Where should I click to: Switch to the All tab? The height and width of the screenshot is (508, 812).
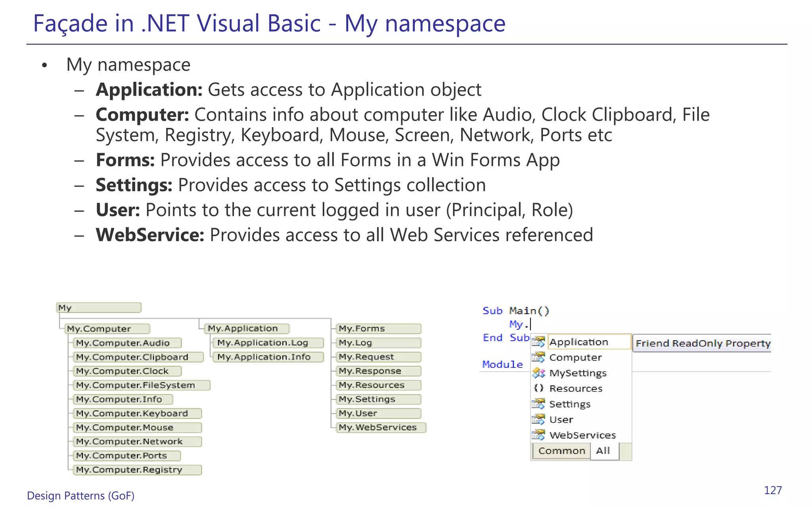pyautogui.click(x=603, y=451)
